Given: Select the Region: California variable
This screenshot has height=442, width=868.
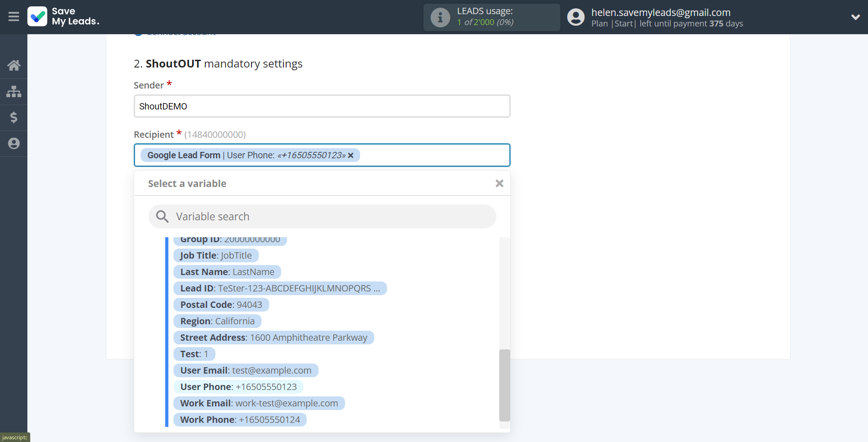Looking at the screenshot, I should [x=217, y=321].
